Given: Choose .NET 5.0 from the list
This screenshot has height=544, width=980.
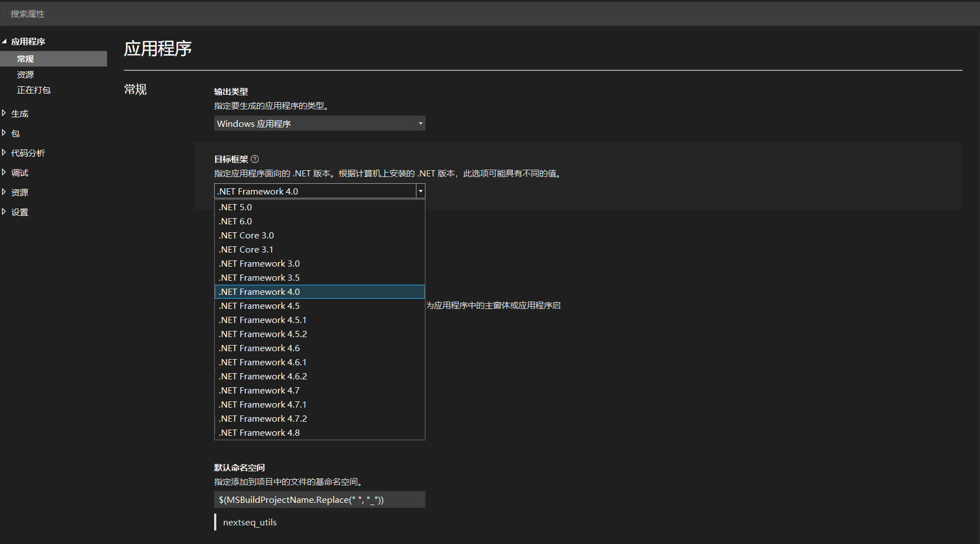Looking at the screenshot, I should point(320,207).
